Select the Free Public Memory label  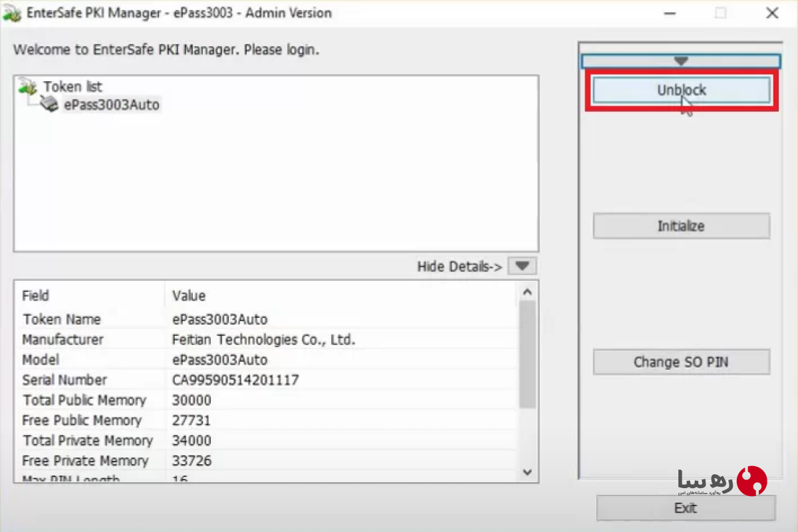pyautogui.click(x=82, y=420)
